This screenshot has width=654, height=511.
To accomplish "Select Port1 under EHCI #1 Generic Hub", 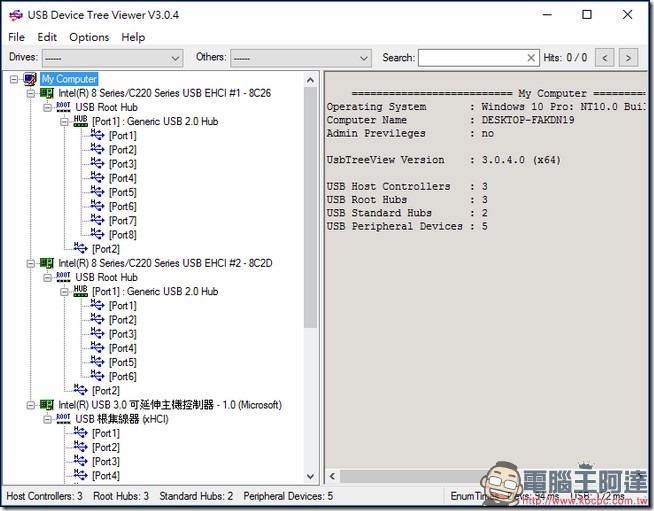I will (x=123, y=136).
